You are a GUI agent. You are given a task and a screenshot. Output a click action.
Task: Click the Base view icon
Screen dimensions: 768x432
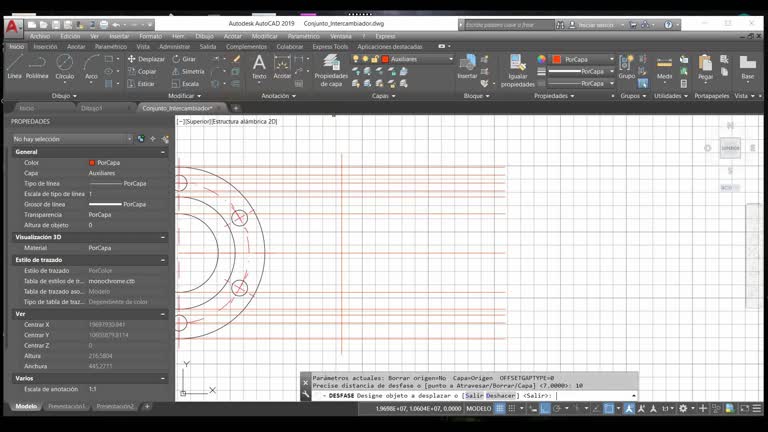[747, 67]
